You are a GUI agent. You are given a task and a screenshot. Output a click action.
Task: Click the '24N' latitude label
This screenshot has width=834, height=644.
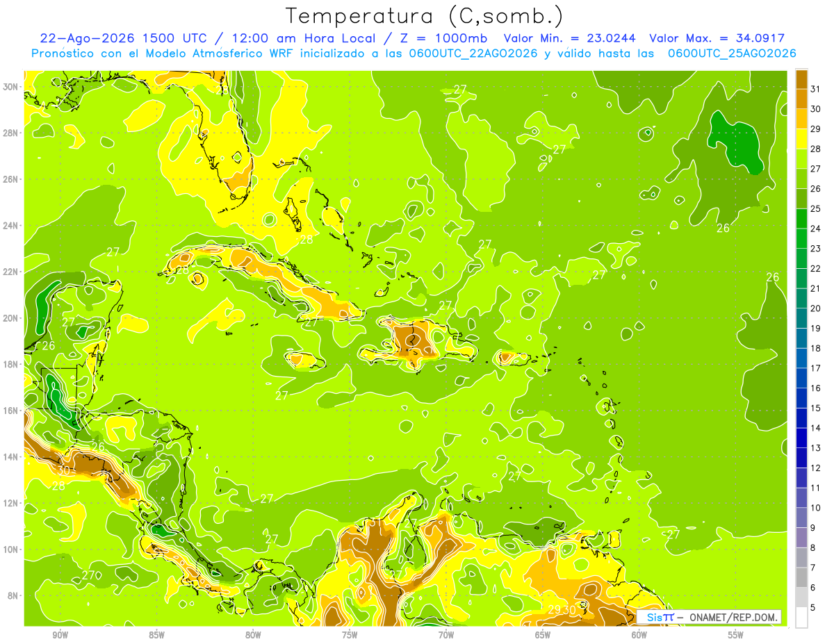(x=12, y=226)
